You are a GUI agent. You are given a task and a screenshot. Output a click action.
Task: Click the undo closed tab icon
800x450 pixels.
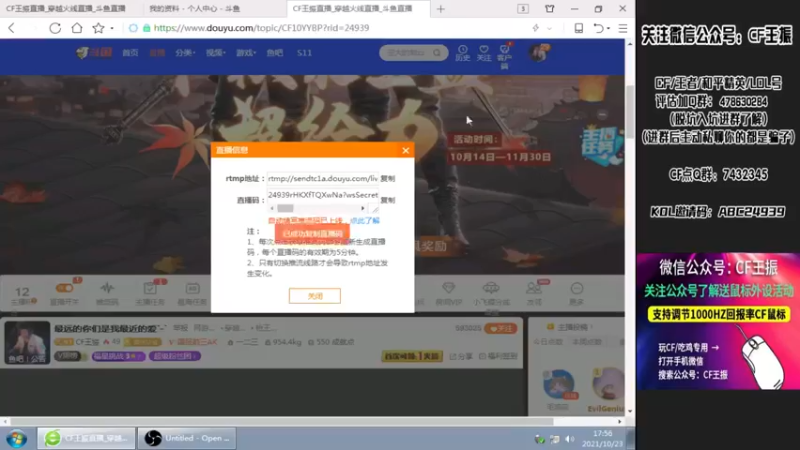coord(599,28)
